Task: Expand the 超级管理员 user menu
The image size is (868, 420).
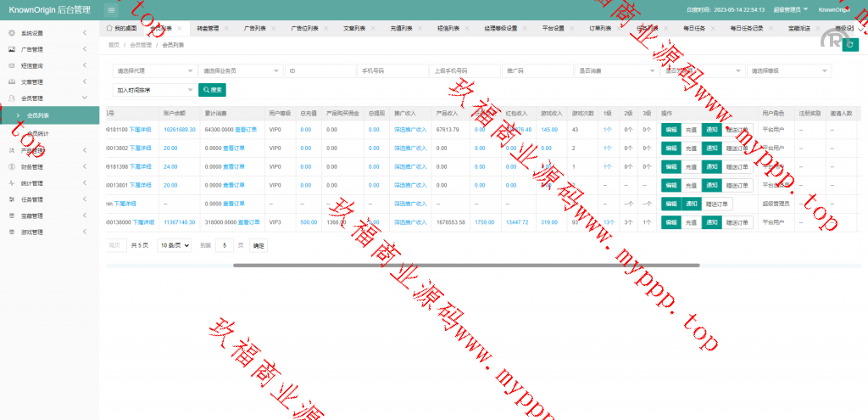Action: pyautogui.click(x=790, y=9)
